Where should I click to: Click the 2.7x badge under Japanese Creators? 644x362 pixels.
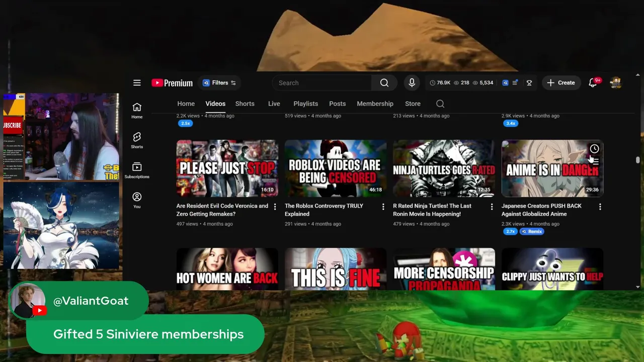(x=510, y=231)
